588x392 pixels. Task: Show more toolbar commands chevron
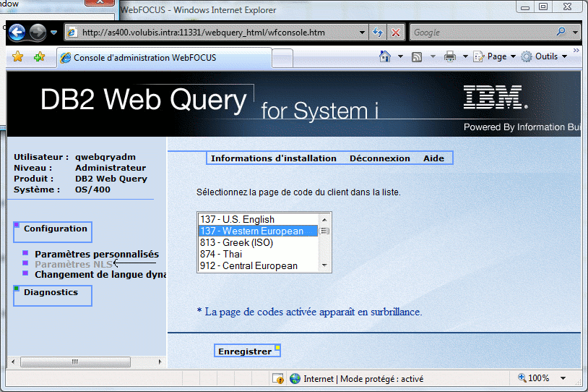(x=576, y=51)
